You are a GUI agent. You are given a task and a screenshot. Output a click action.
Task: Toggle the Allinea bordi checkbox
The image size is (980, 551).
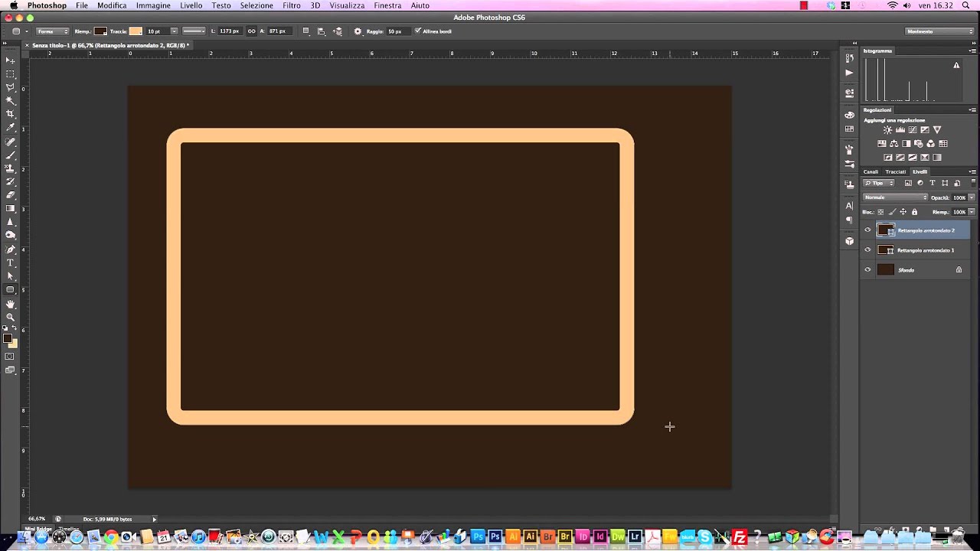pos(417,31)
